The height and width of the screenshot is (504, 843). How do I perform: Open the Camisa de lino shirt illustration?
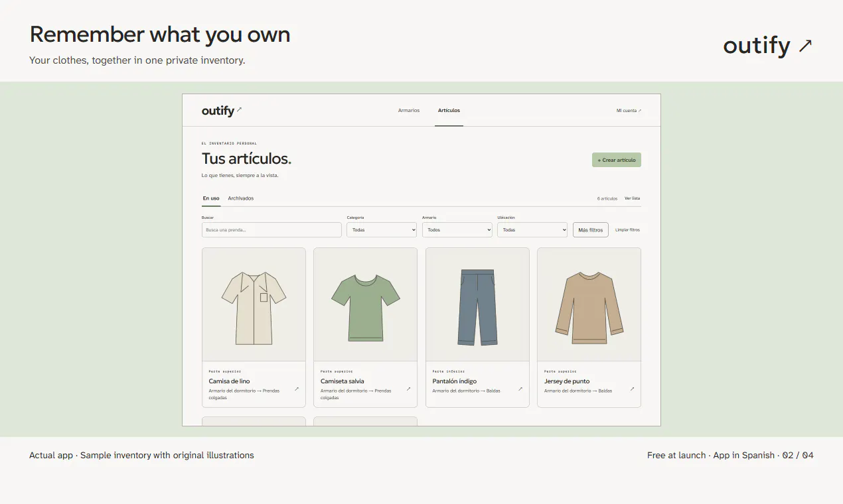[254, 308]
